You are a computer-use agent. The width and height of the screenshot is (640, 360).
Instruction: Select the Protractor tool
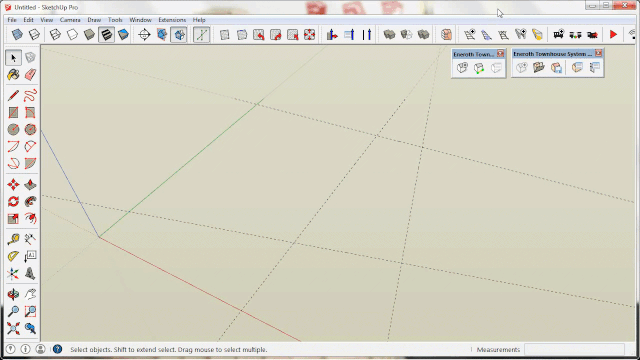tap(13, 256)
